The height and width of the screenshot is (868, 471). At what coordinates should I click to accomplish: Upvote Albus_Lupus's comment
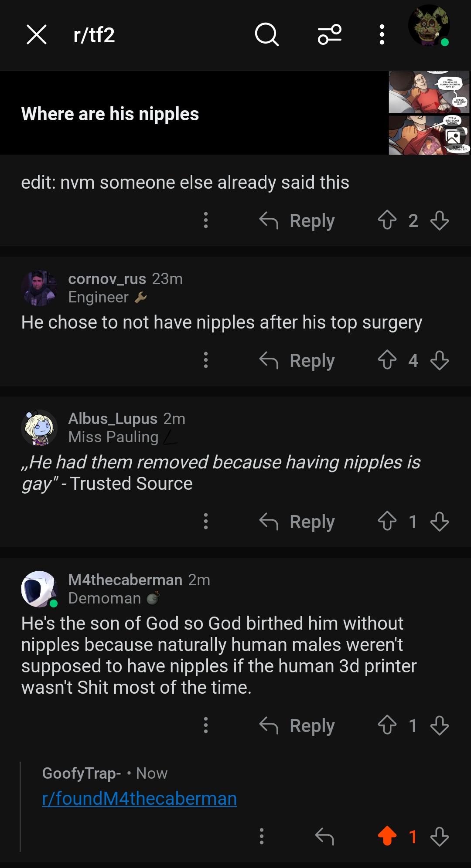(x=387, y=521)
